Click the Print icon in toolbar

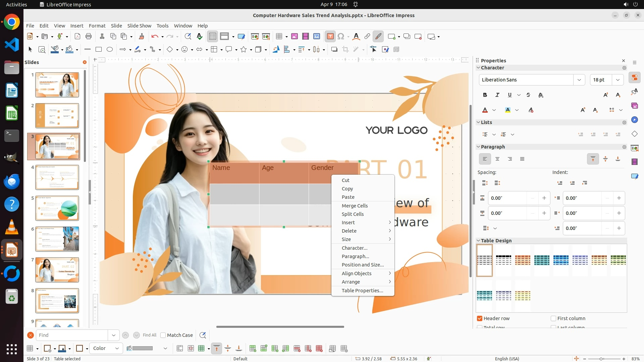(x=89, y=36)
